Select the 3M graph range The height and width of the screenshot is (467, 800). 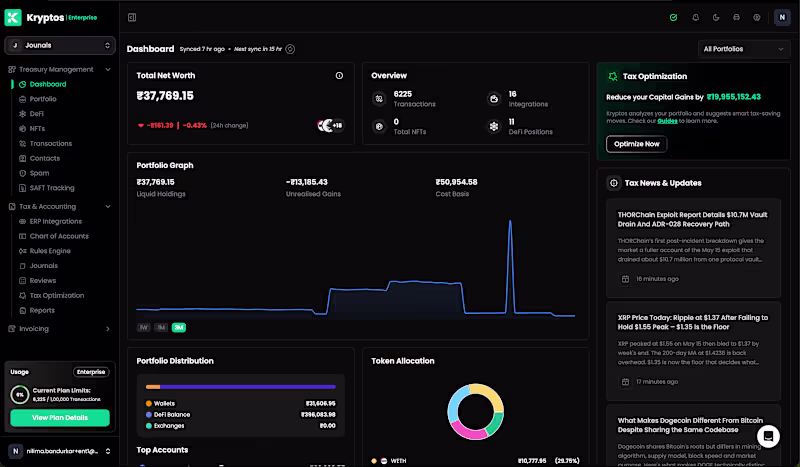click(x=179, y=328)
